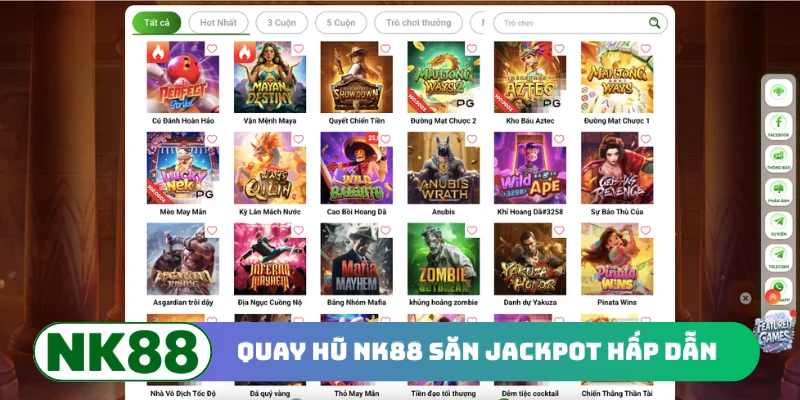The width and height of the screenshot is (800, 400).
Task: Toggle heart on Kỳ Lân Mách Nước
Action: point(298,139)
